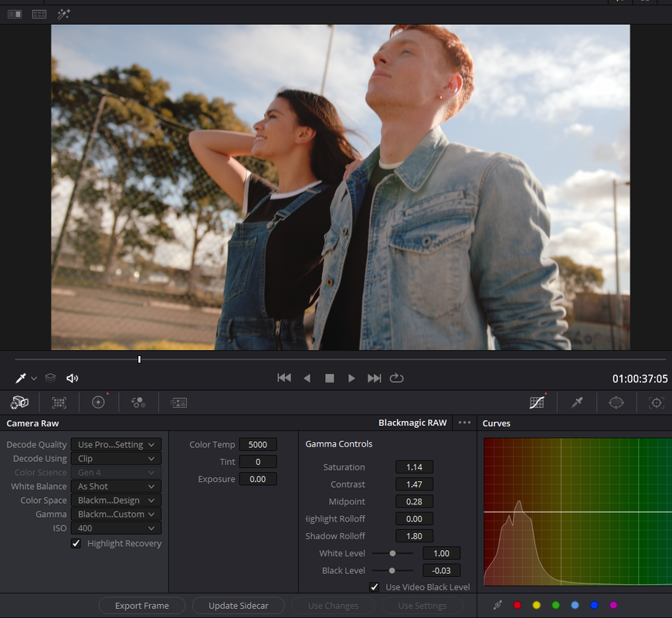Toggle the Highlight Recovery checkbox

pos(76,543)
